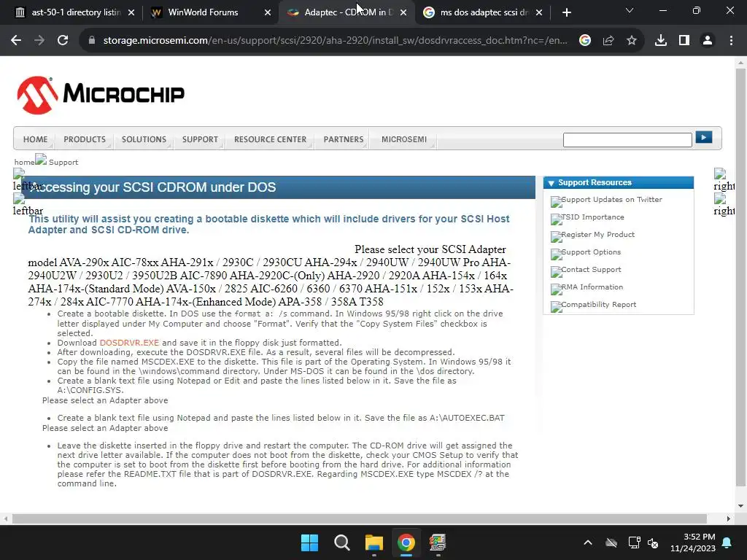This screenshot has width=747, height=560.
Task: Open the RMA Information link
Action: (x=592, y=287)
